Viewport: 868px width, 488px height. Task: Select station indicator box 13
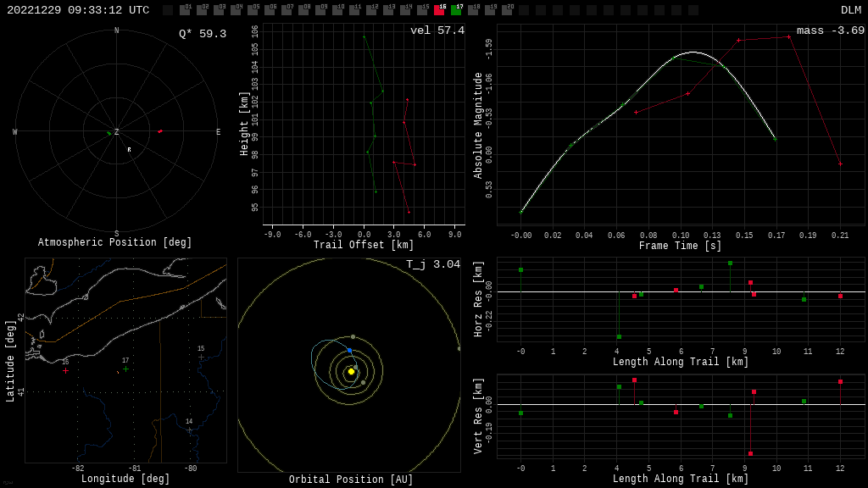click(x=388, y=9)
